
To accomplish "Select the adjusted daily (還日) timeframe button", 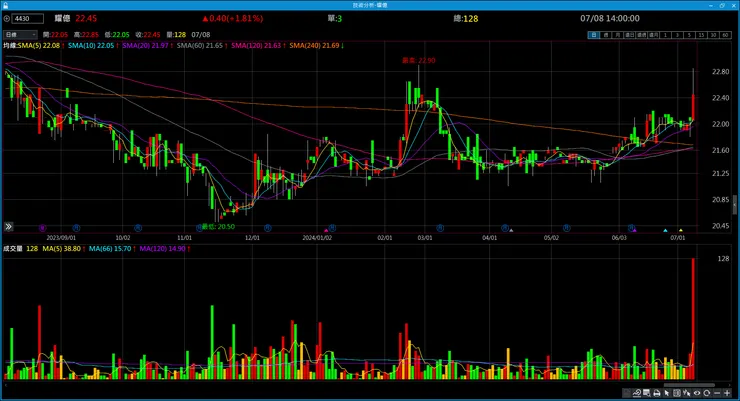I will point(629,35).
